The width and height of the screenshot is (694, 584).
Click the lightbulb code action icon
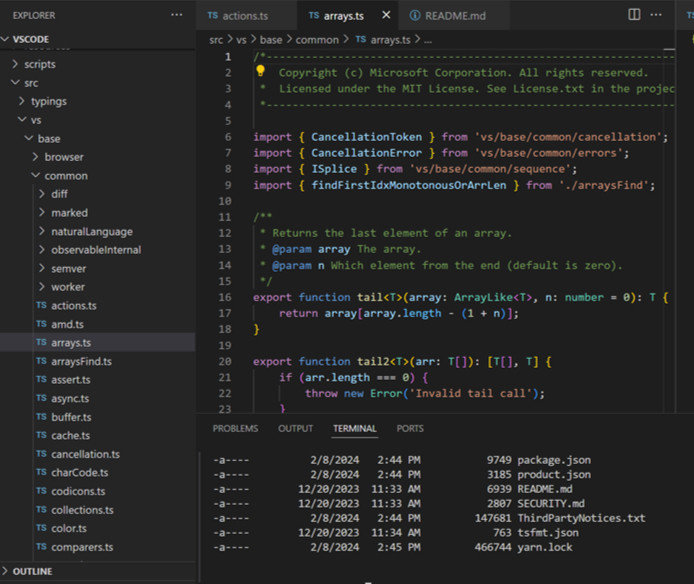pyautogui.click(x=260, y=72)
